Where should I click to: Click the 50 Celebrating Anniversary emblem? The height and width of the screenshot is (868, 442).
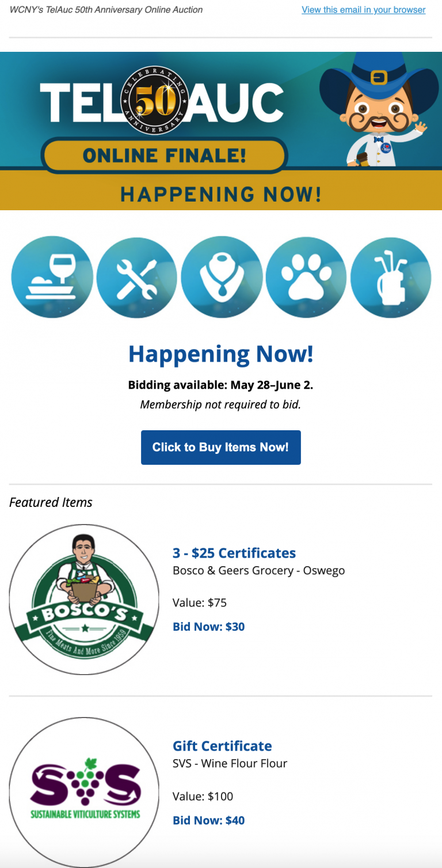pyautogui.click(x=155, y=101)
